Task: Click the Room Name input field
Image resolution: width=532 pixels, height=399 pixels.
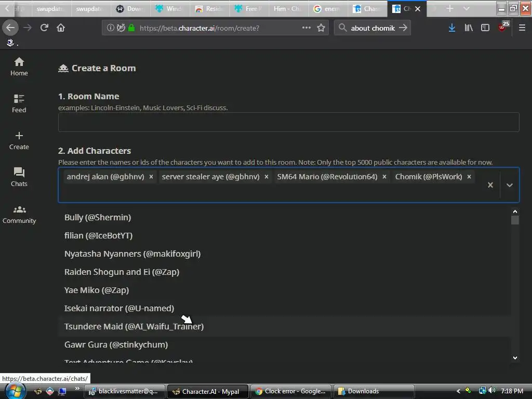Action: (x=288, y=122)
